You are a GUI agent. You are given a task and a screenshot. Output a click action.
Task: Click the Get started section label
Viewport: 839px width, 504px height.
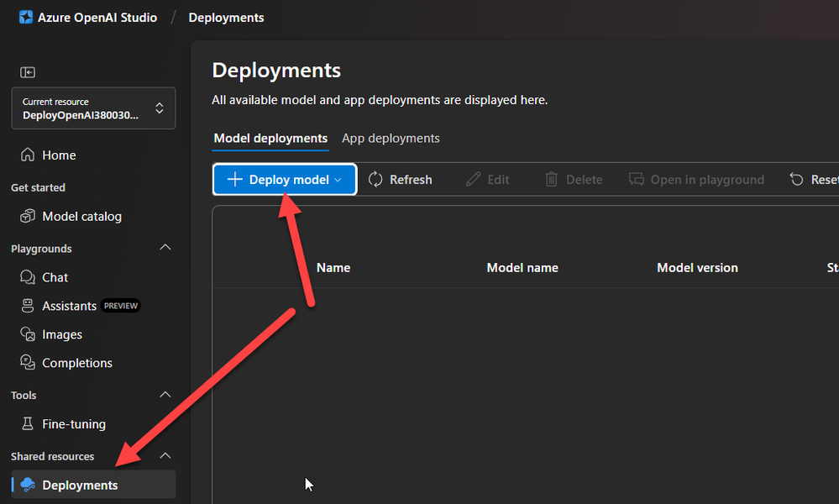coord(38,187)
